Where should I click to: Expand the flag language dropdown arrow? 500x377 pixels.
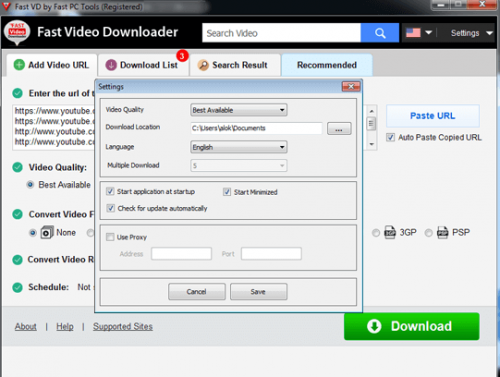click(429, 33)
